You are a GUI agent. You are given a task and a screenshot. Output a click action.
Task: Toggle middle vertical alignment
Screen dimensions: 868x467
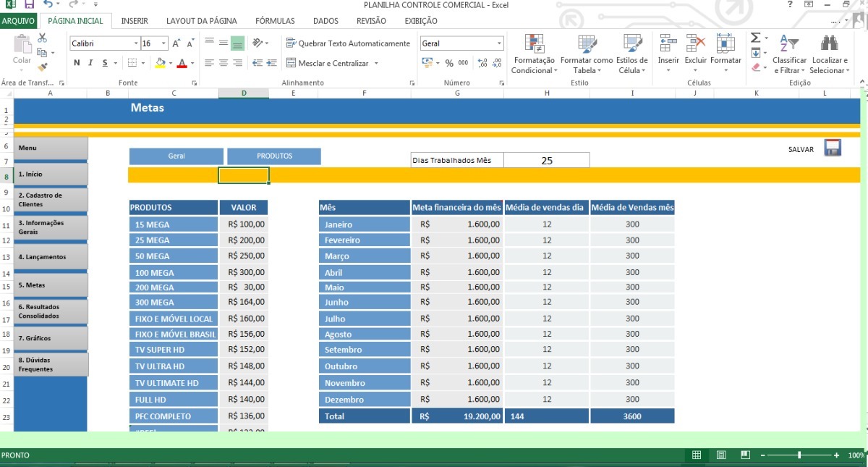[x=224, y=43]
